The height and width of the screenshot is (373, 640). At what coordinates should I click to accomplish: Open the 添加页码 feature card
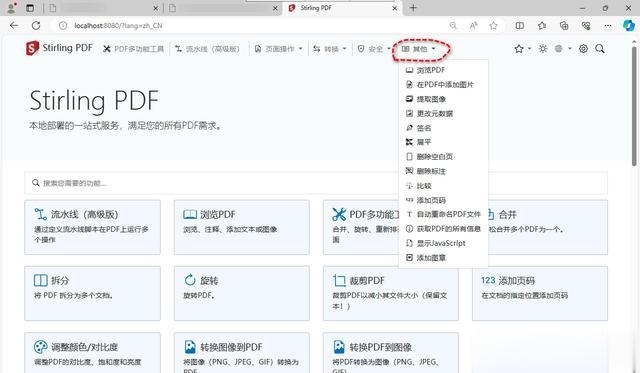pos(540,293)
